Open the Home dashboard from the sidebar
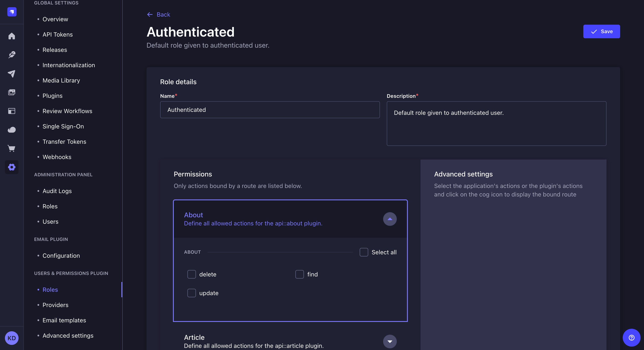 (11, 36)
